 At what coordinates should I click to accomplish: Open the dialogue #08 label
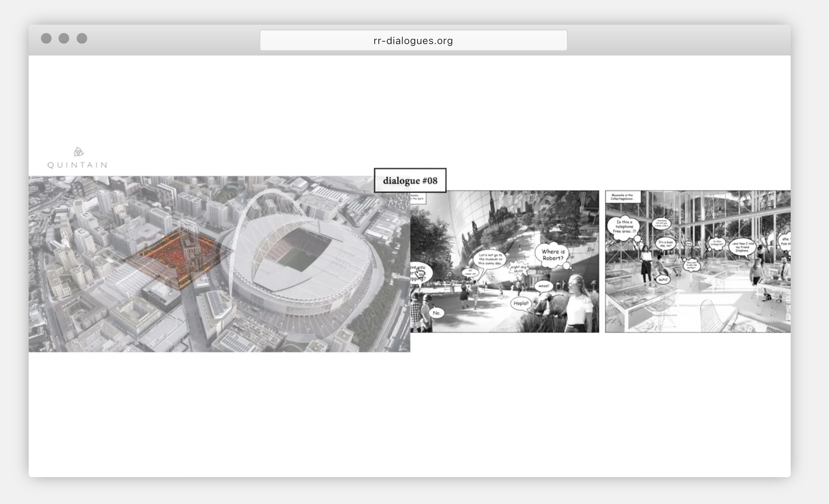pos(410,181)
